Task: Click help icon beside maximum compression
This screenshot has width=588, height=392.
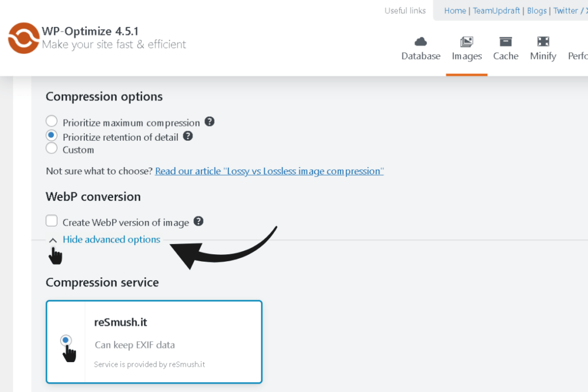Action: (x=210, y=122)
